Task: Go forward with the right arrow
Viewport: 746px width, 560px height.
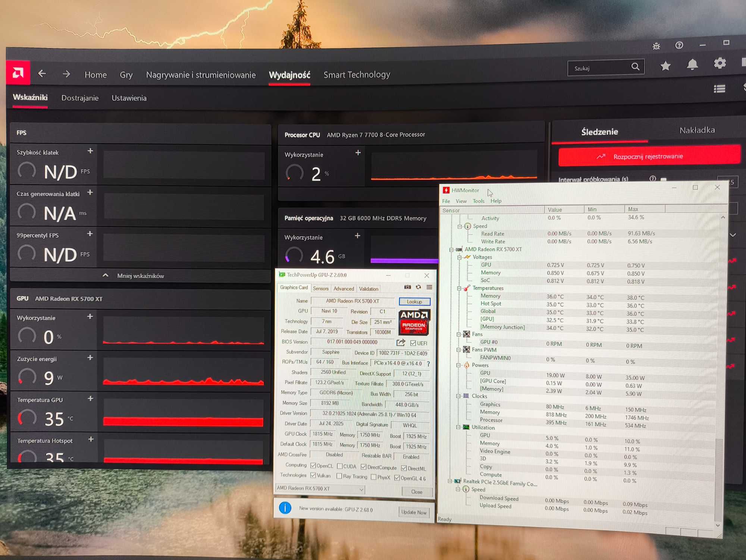Action: pyautogui.click(x=66, y=74)
